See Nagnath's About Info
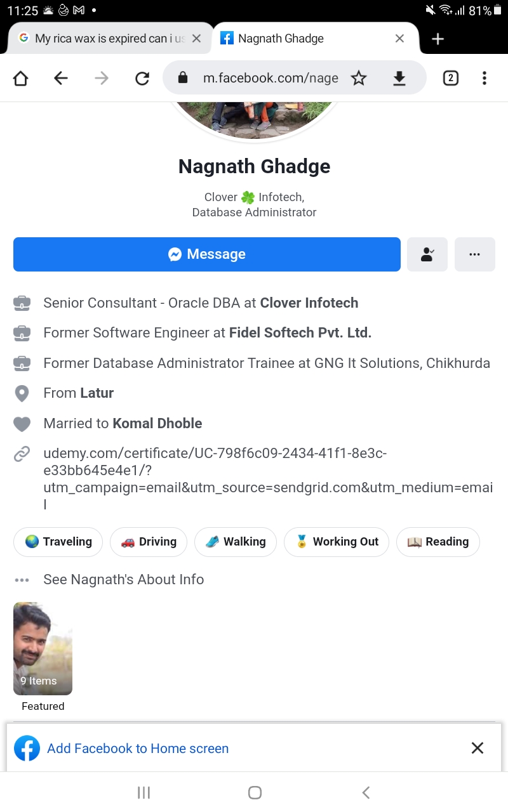This screenshot has width=508, height=812. pos(123,579)
